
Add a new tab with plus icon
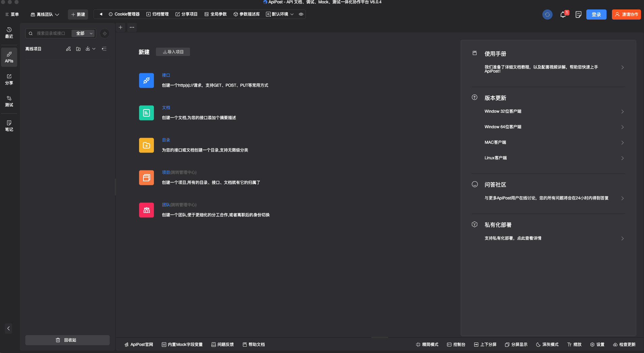point(120,27)
